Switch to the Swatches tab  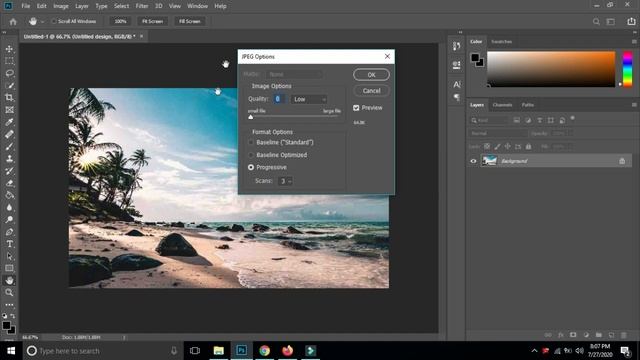(x=501, y=42)
